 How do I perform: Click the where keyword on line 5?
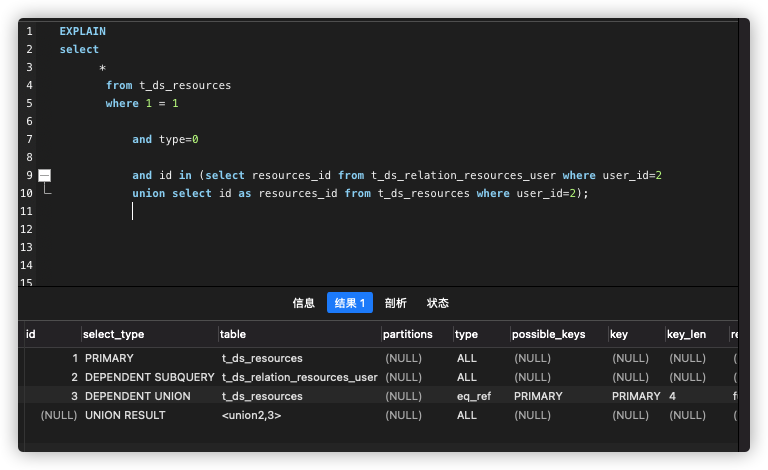tap(122, 103)
